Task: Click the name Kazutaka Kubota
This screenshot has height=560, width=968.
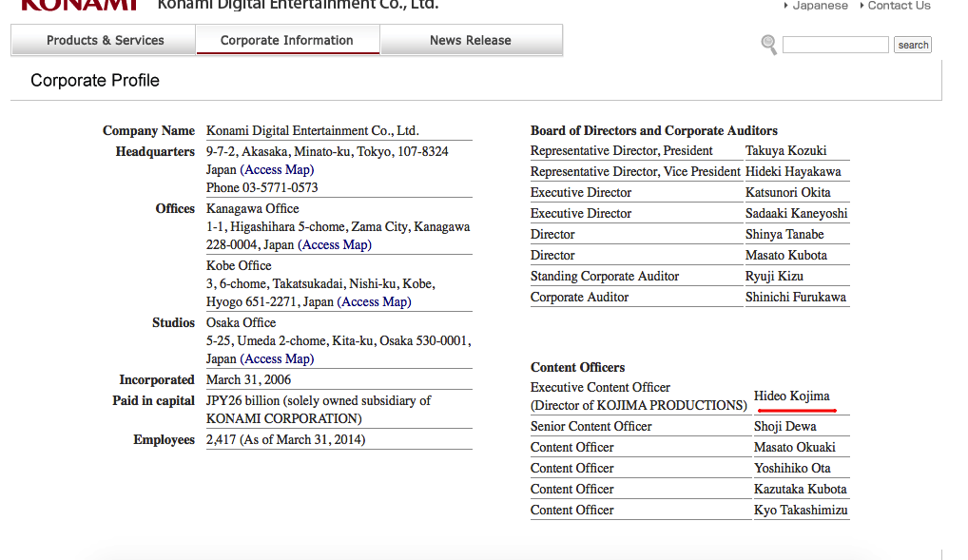Action: coord(800,490)
